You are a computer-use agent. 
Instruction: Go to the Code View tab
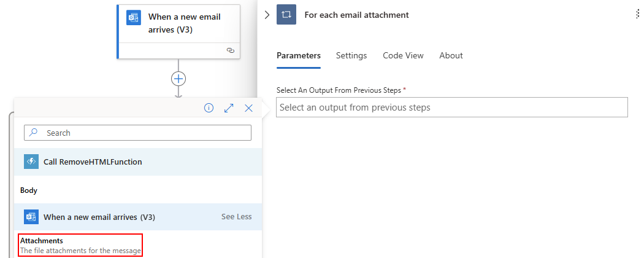coord(403,55)
